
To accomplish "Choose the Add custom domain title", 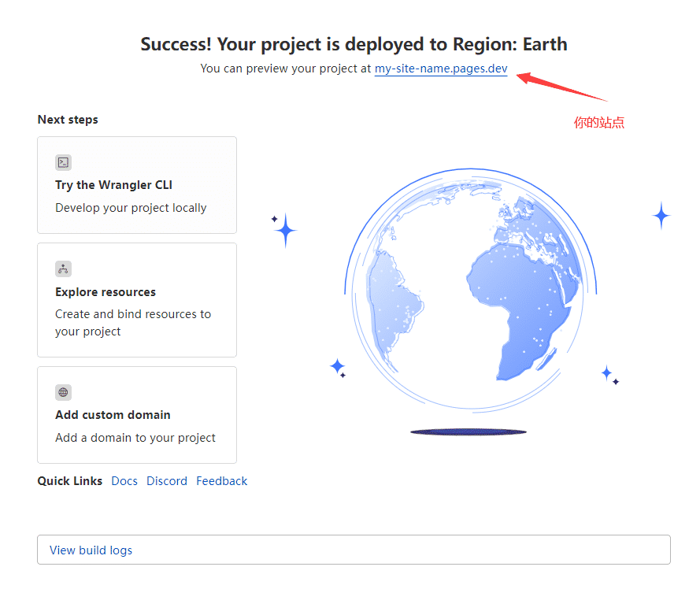I will (113, 415).
